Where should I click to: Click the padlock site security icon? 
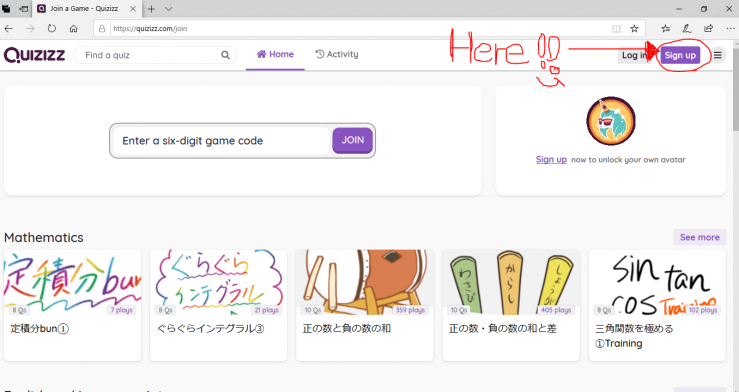(102, 29)
